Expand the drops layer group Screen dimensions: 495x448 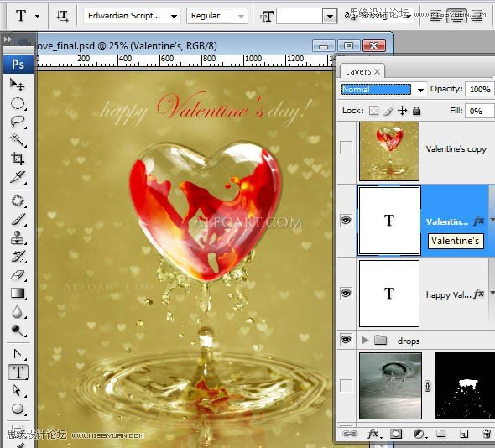click(x=365, y=340)
